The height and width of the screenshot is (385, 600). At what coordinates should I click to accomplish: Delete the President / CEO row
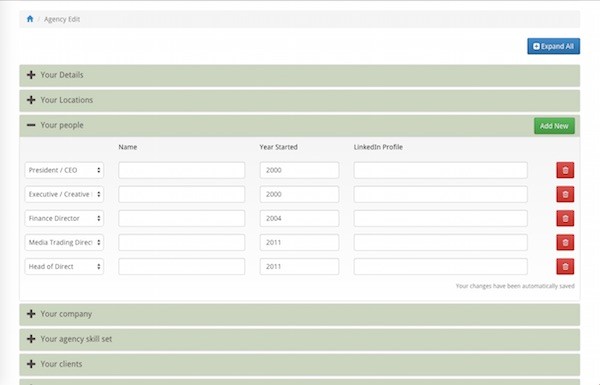click(x=565, y=170)
